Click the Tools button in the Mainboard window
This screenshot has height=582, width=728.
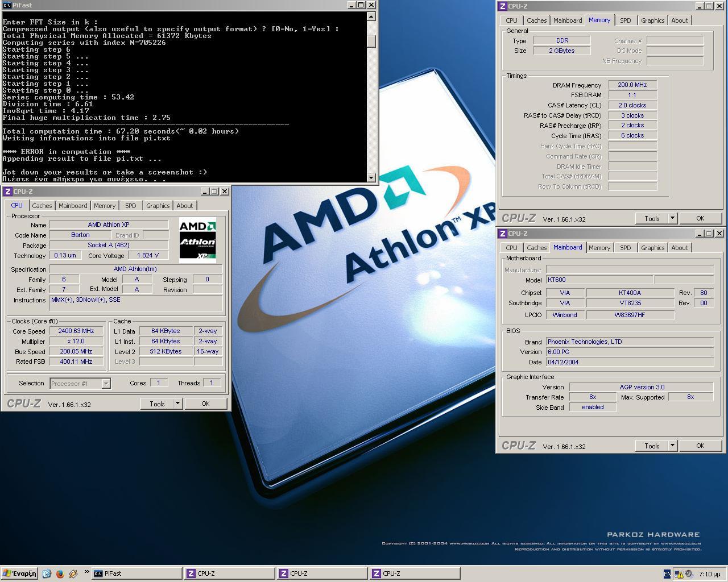(652, 446)
